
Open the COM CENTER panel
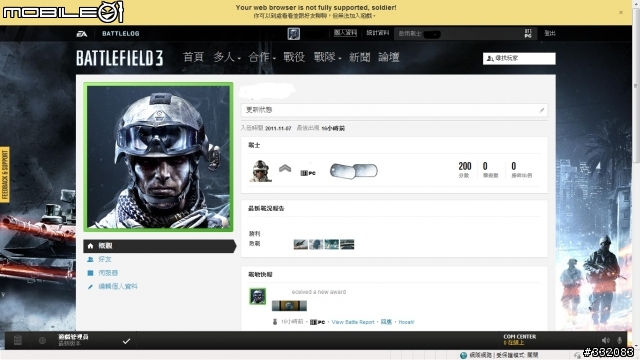[x=520, y=340]
